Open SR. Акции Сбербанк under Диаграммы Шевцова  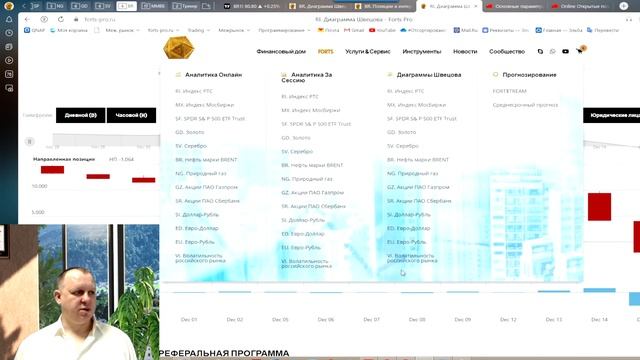click(x=419, y=201)
